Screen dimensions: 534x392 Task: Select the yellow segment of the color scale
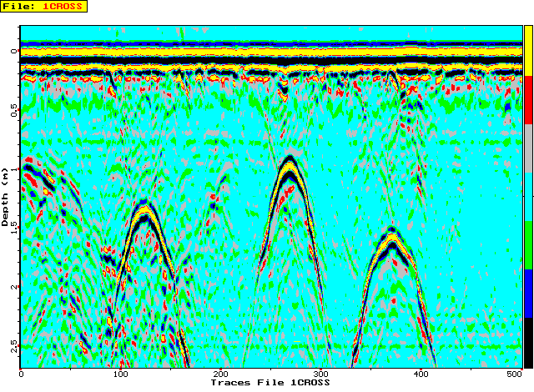click(527, 50)
